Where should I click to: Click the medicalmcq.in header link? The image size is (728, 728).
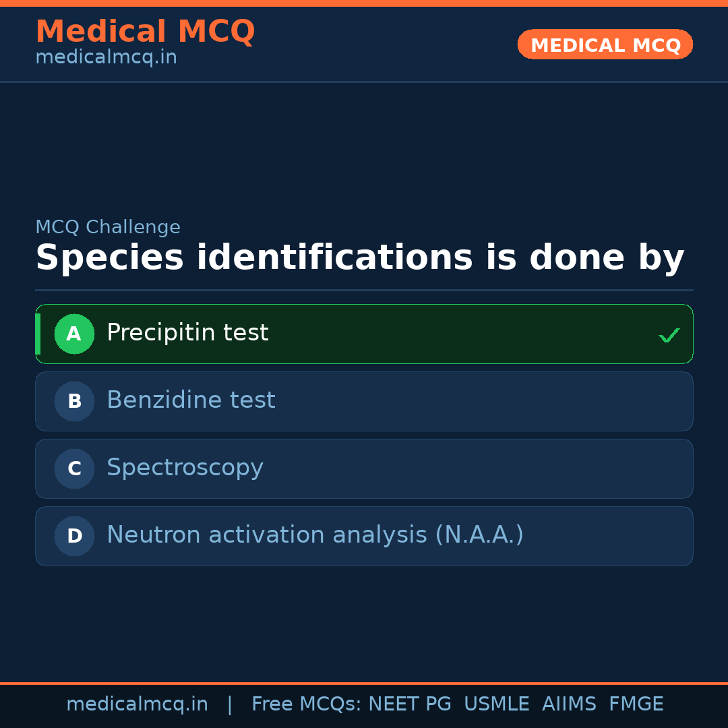click(x=106, y=57)
